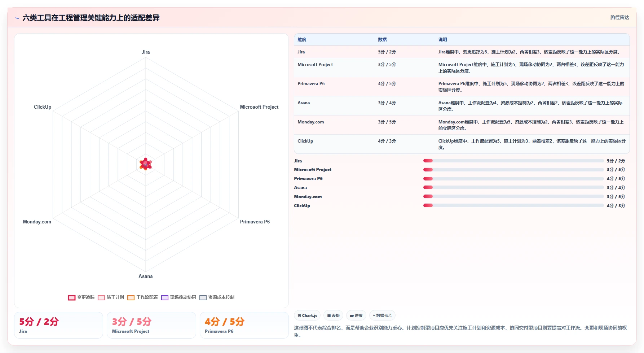Open the Microsoft Project 3分 / 5分 card
This screenshot has width=644, height=353.
[151, 325]
